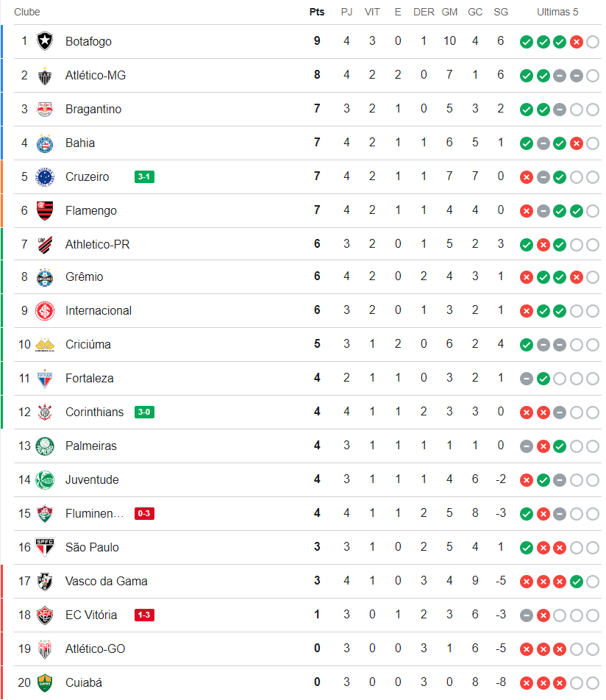Click the Botafogo club crest icon
The width and height of the screenshot is (606, 700).
tap(45, 41)
